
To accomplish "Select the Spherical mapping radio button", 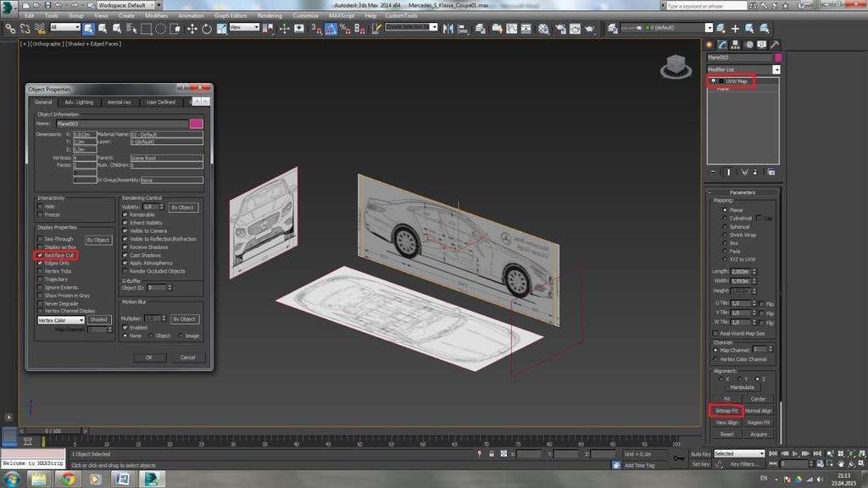I will coord(725,226).
